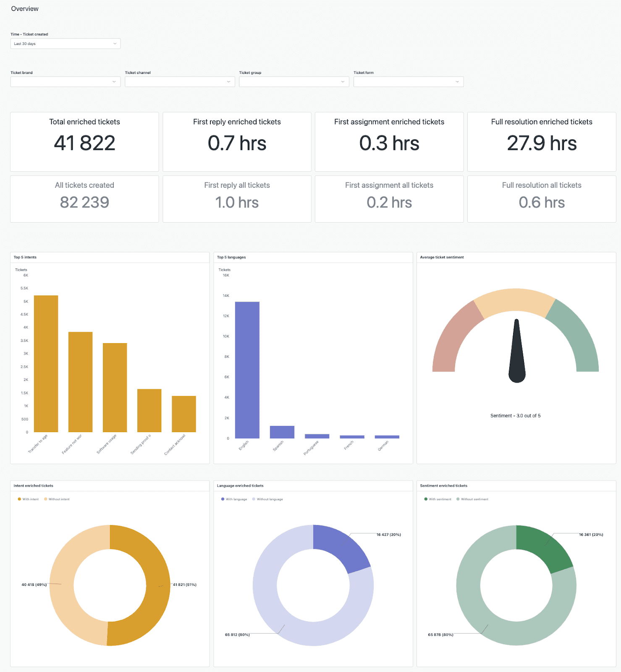Toggle the Without language legend item

(267, 499)
